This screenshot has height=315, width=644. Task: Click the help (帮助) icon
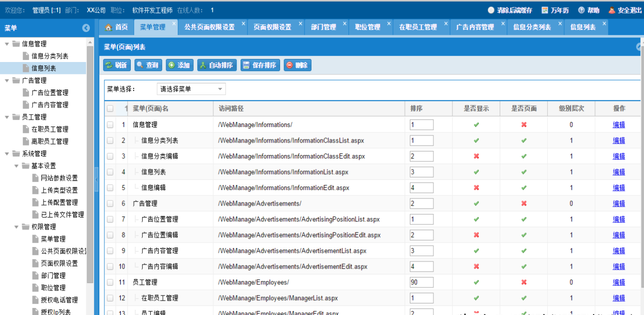[x=582, y=10]
